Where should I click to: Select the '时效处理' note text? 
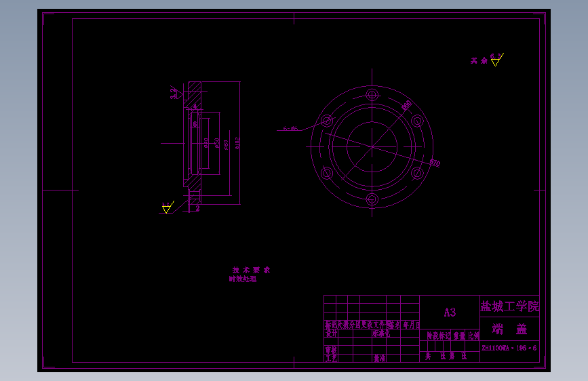click(x=243, y=279)
